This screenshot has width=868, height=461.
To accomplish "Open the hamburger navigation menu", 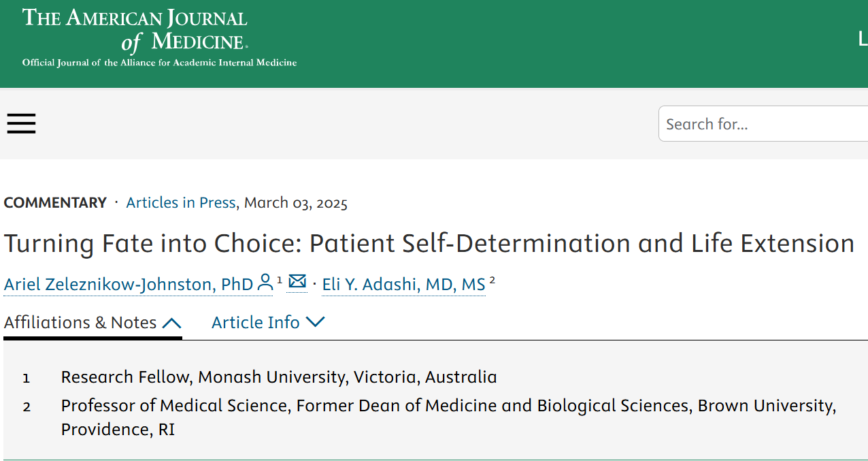I will pyautogui.click(x=21, y=123).
